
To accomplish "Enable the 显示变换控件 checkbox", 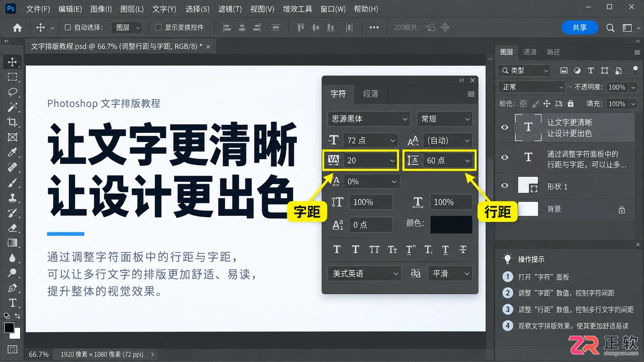I will point(158,28).
